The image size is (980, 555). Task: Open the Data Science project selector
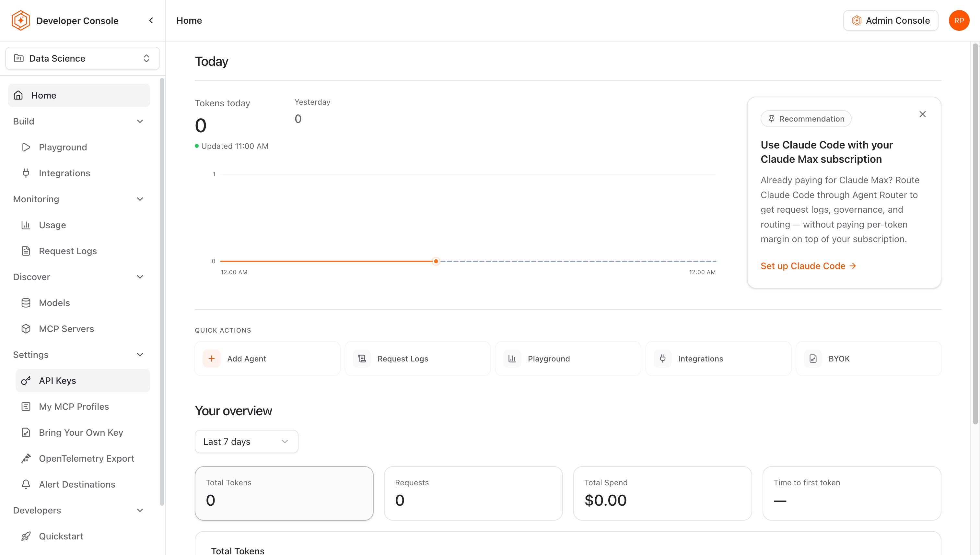click(x=83, y=58)
